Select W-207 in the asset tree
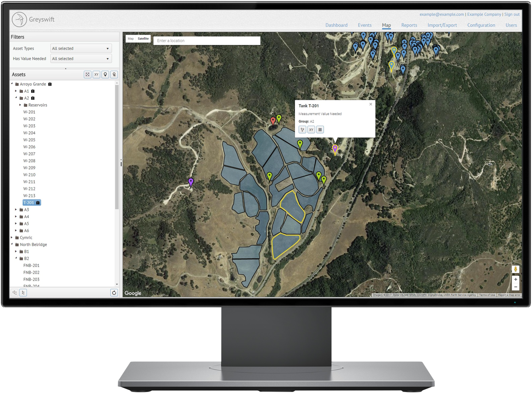The height and width of the screenshot is (393, 532). coord(29,154)
